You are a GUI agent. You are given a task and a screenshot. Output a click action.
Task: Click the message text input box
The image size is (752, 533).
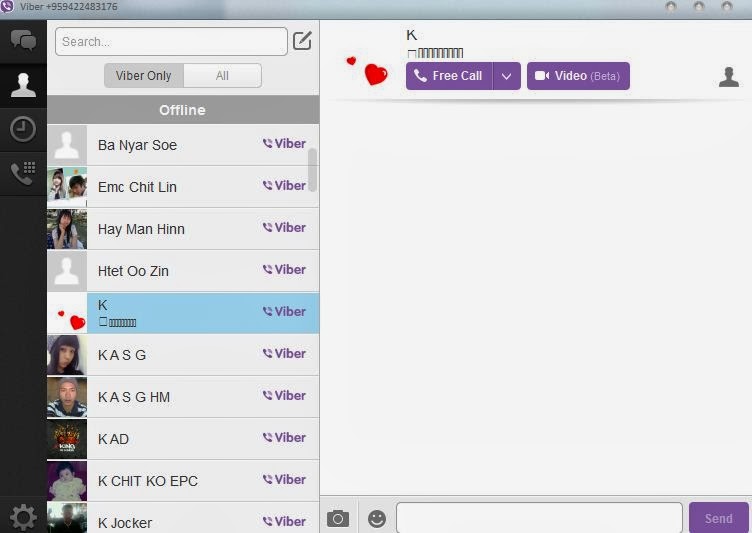[x=539, y=518]
